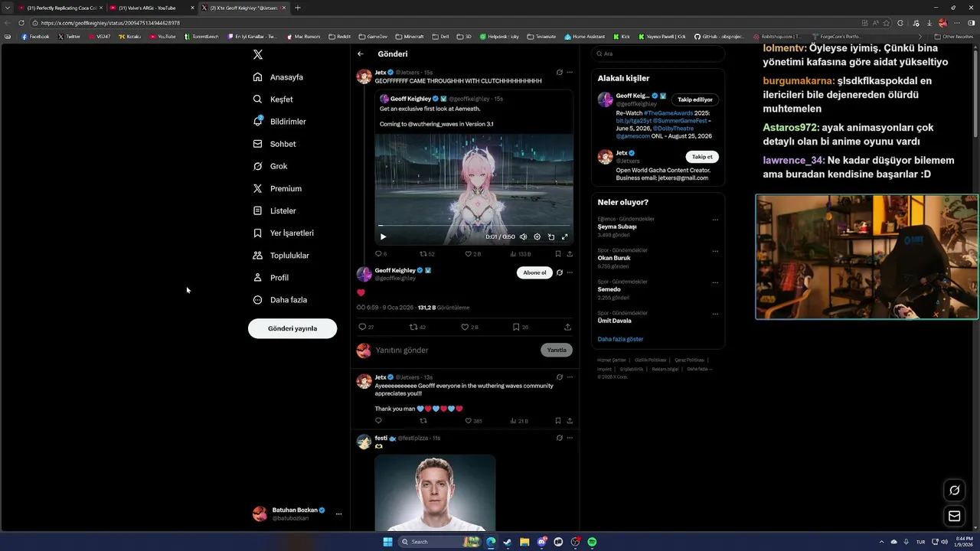The height and width of the screenshot is (551, 980).
Task: Open the Reddit bookmark
Action: [339, 36]
